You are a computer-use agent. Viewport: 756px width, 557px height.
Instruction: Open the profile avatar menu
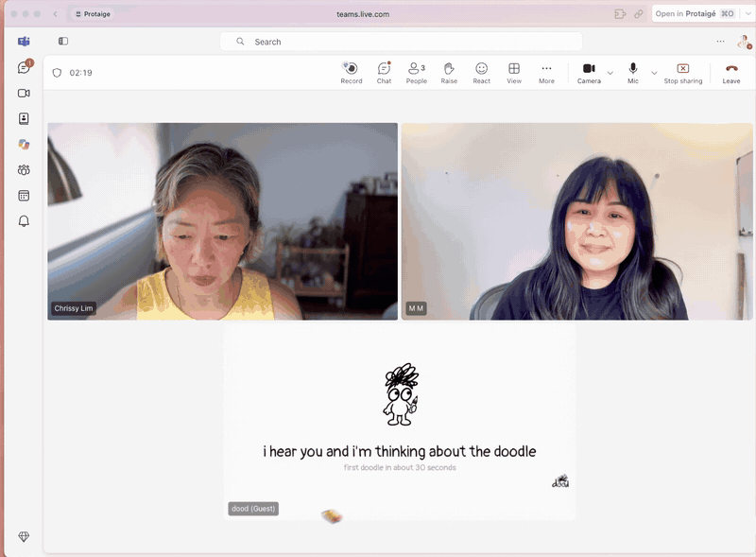pos(744,42)
